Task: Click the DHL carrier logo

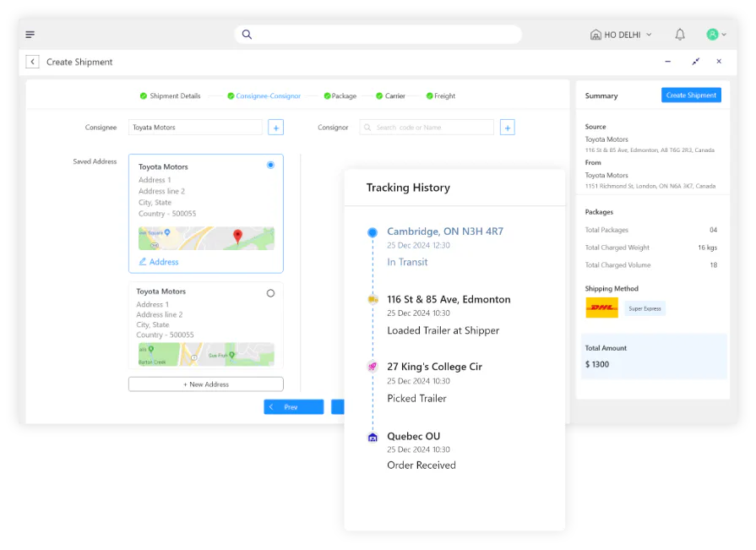Action: pyautogui.click(x=601, y=308)
